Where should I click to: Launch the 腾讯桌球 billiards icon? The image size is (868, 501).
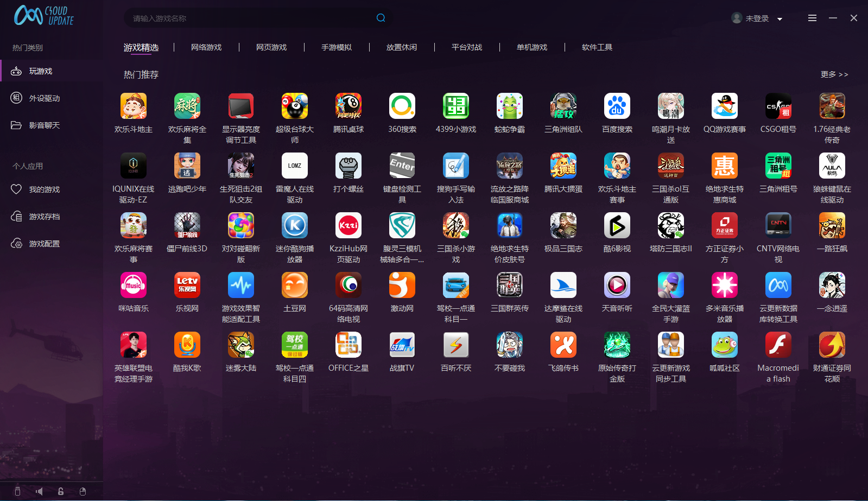tap(349, 106)
